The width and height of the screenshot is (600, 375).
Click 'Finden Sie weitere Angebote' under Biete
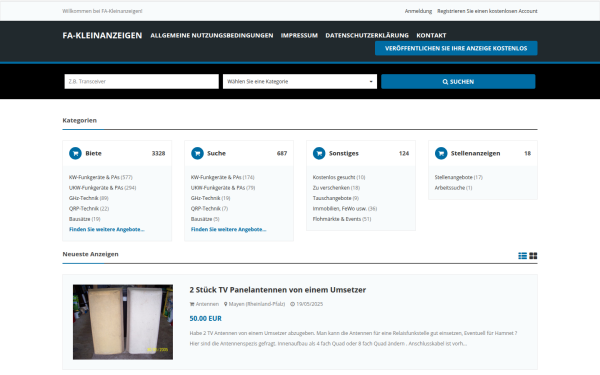(x=107, y=229)
